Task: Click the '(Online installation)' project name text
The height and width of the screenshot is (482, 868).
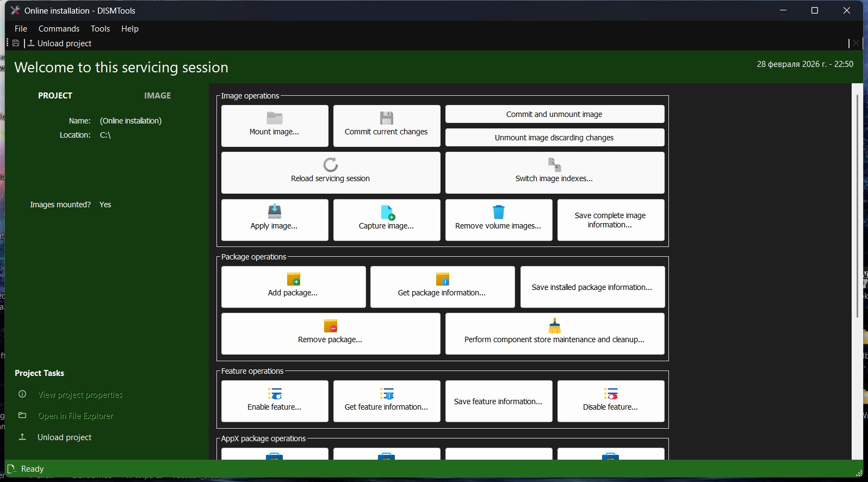Action: click(x=131, y=121)
